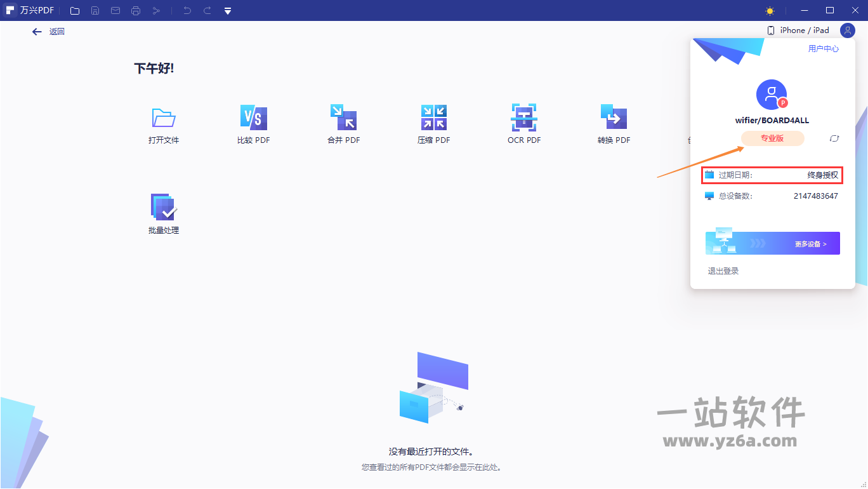Click the 专业版 badge
868x489 pixels.
click(x=772, y=138)
